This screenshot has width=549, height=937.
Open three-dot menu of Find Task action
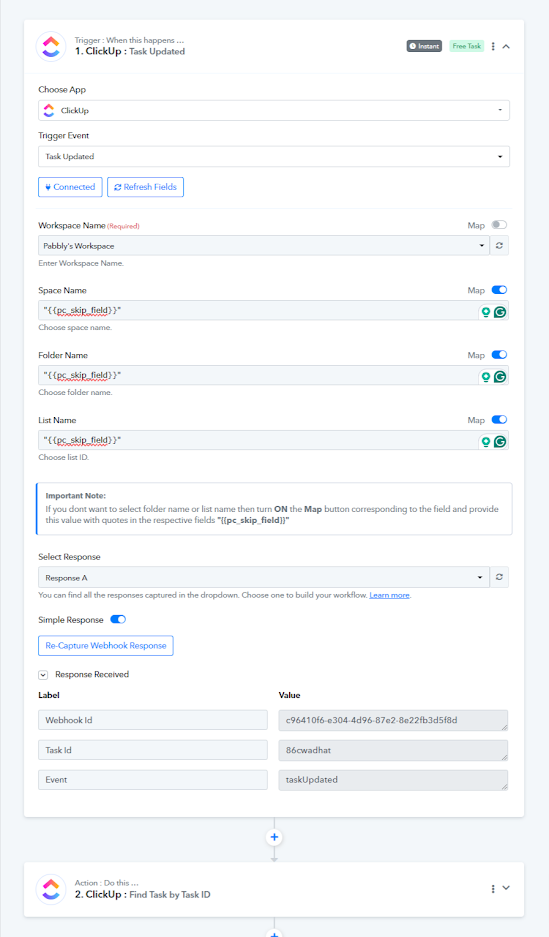coord(493,889)
